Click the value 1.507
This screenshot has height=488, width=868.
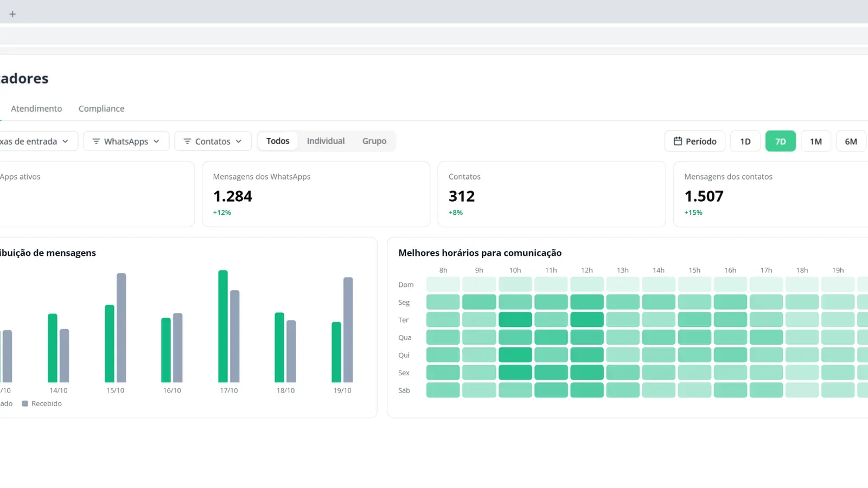[704, 196]
